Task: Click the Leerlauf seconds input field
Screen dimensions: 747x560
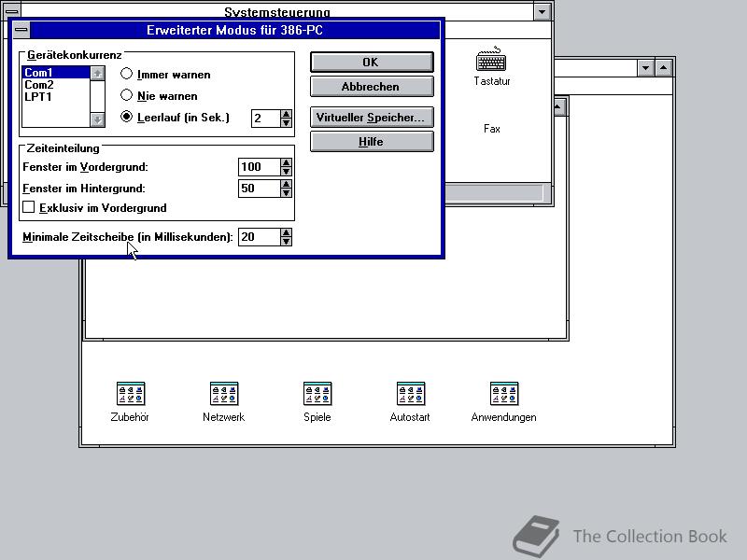Action: pyautogui.click(x=266, y=119)
